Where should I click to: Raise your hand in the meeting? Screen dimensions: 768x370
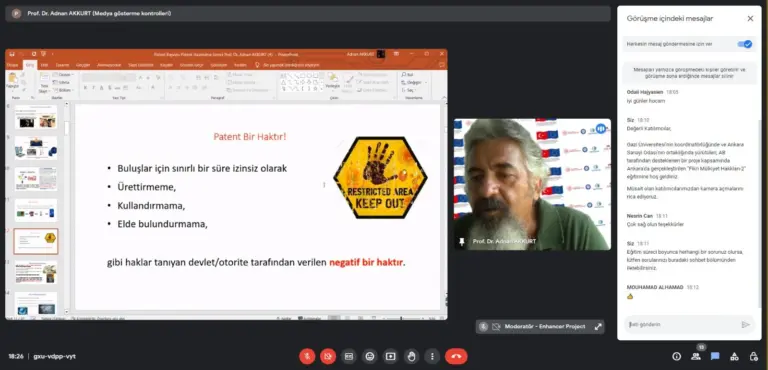click(x=411, y=356)
